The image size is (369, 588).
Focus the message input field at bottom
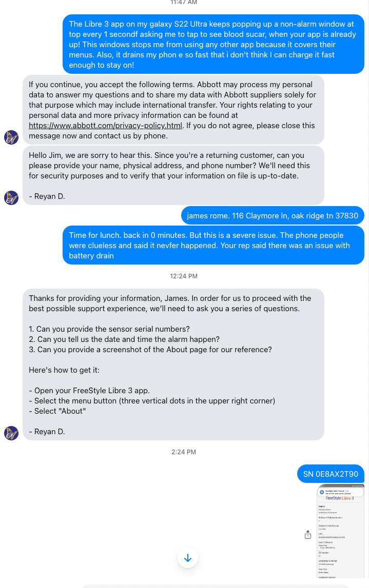pos(216,585)
